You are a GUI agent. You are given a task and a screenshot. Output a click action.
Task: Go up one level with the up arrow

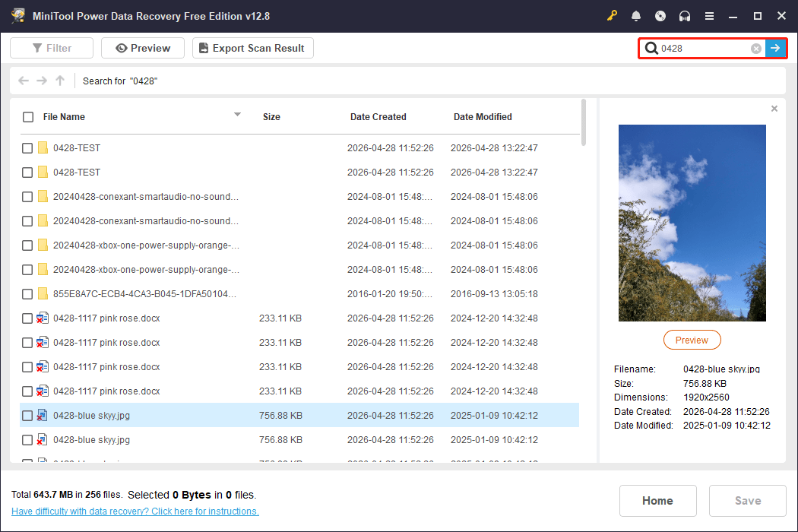(60, 81)
